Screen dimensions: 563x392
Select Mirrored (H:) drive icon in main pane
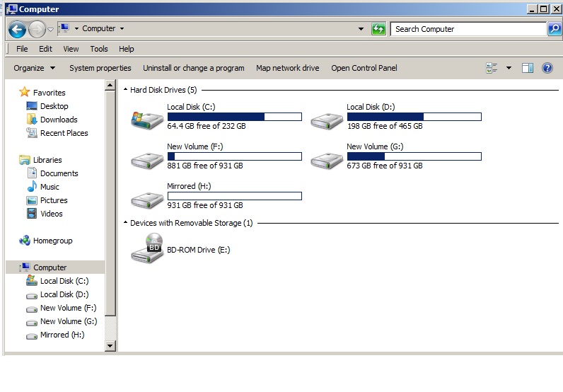point(146,200)
